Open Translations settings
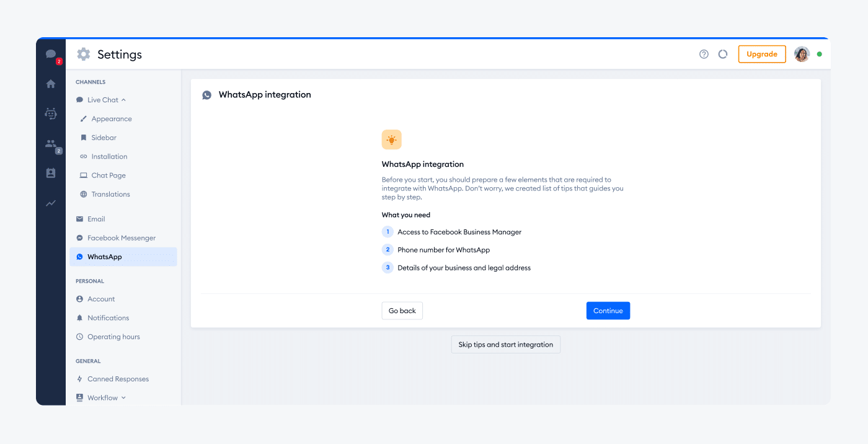Screen dimensions: 868x444 [x=110, y=194]
